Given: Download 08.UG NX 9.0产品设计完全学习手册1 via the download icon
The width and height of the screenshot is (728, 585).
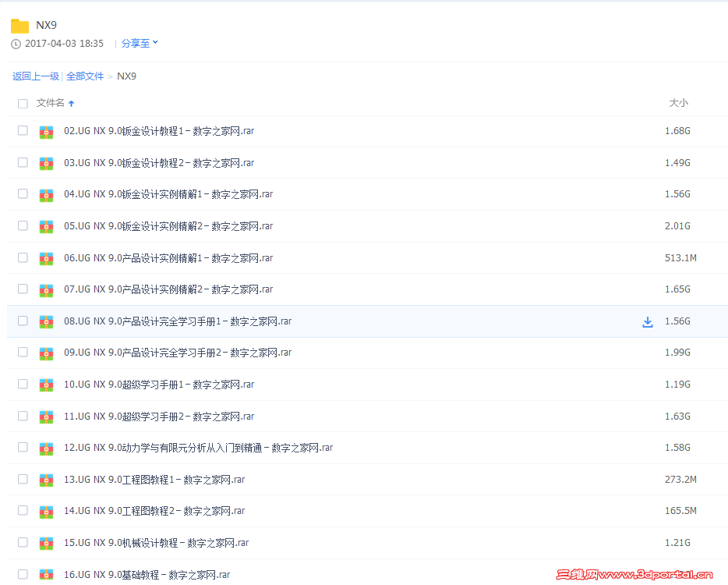Looking at the screenshot, I should (647, 322).
